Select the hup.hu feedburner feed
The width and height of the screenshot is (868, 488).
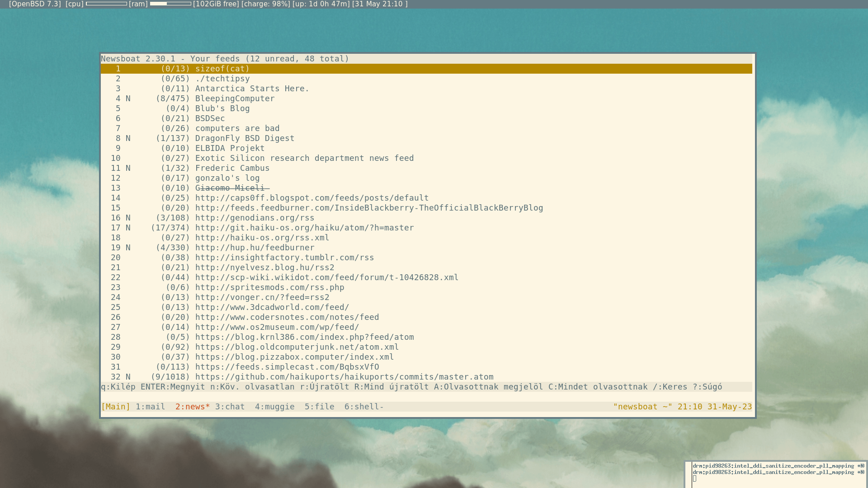tap(255, 248)
